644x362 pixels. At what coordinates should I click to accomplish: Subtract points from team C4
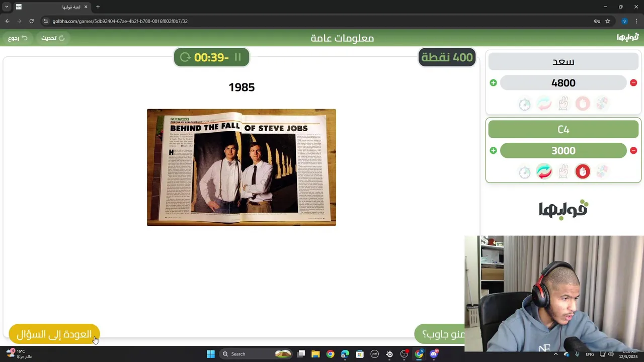(x=633, y=150)
